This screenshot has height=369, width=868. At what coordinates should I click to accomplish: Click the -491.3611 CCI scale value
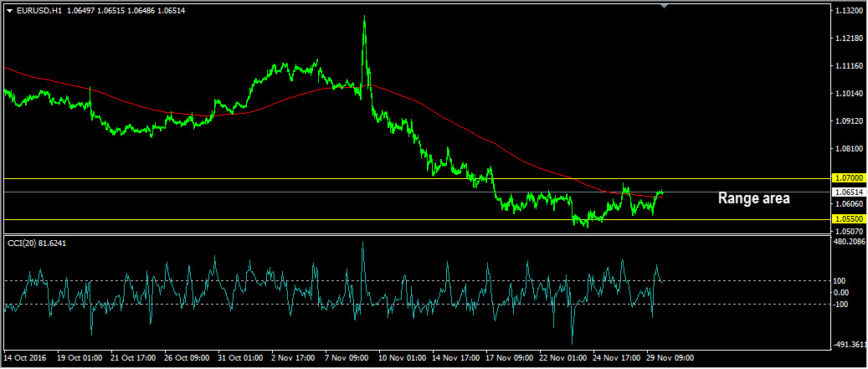[850, 344]
